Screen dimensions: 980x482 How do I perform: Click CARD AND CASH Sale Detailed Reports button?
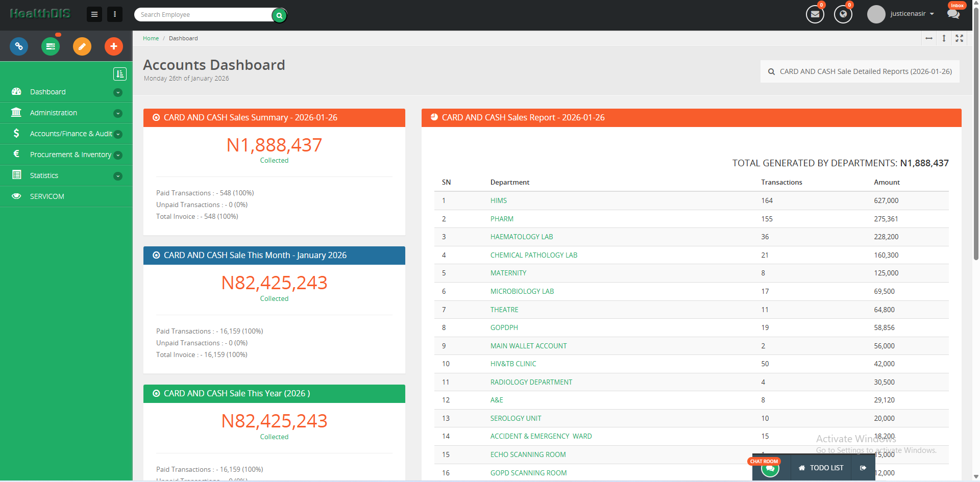coord(860,71)
